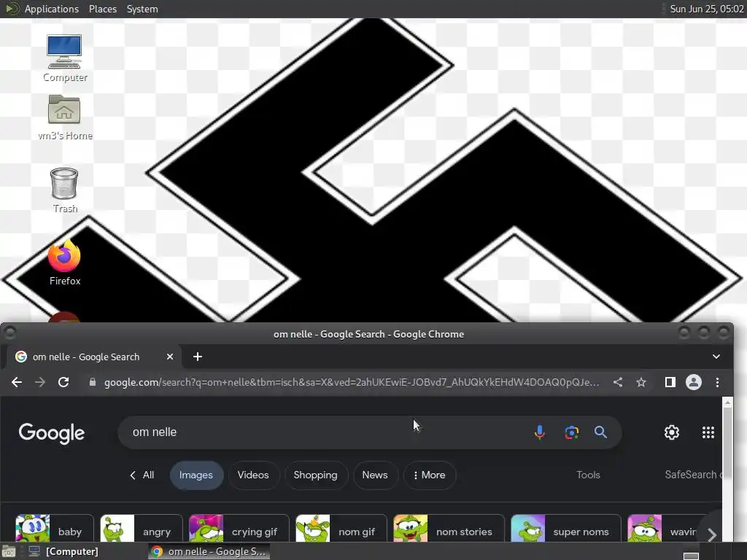The height and width of the screenshot is (560, 747).
Task: Go back in Chrome history
Action: 17,382
